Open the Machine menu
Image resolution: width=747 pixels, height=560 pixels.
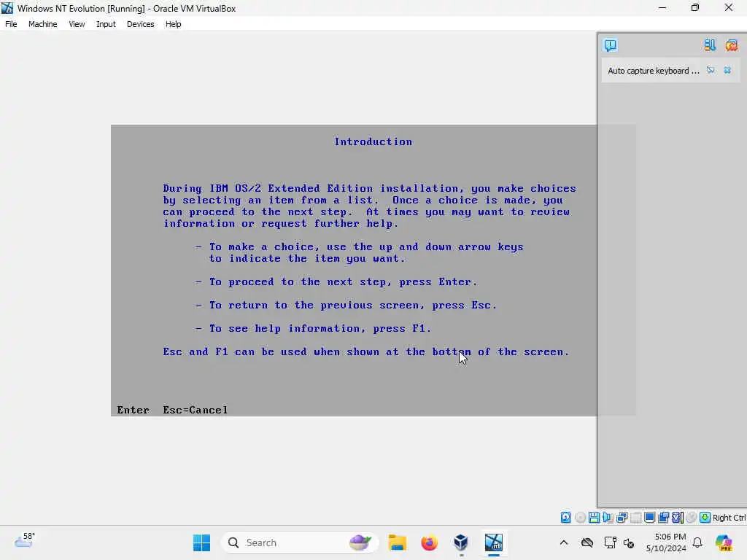point(42,24)
